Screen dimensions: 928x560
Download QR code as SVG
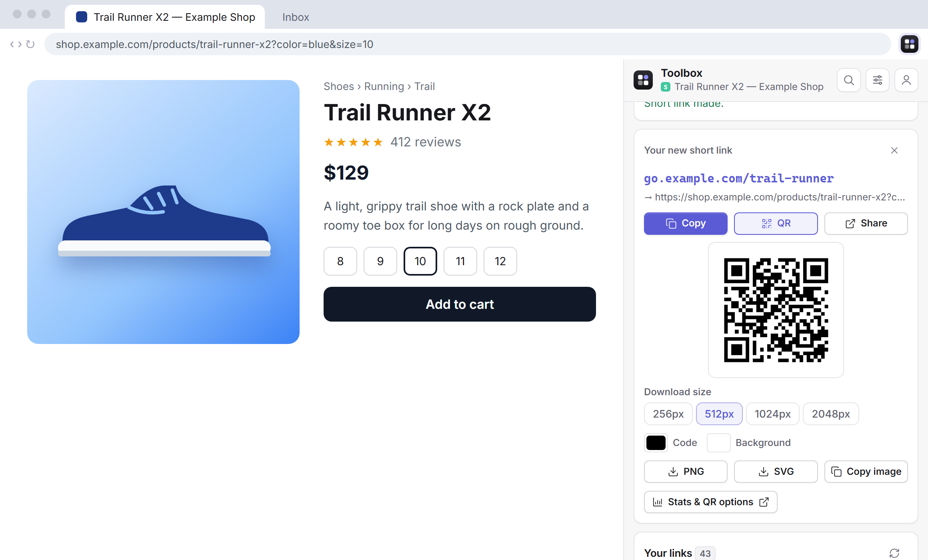pyautogui.click(x=776, y=472)
